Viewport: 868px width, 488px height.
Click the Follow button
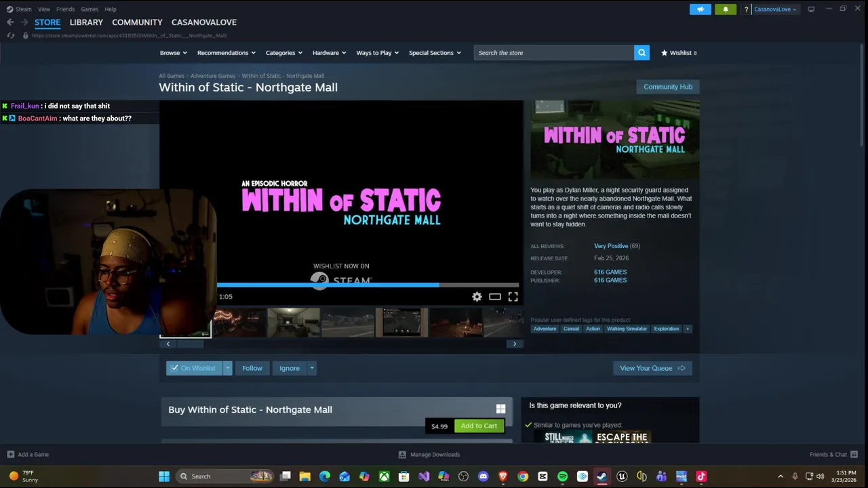pos(252,368)
